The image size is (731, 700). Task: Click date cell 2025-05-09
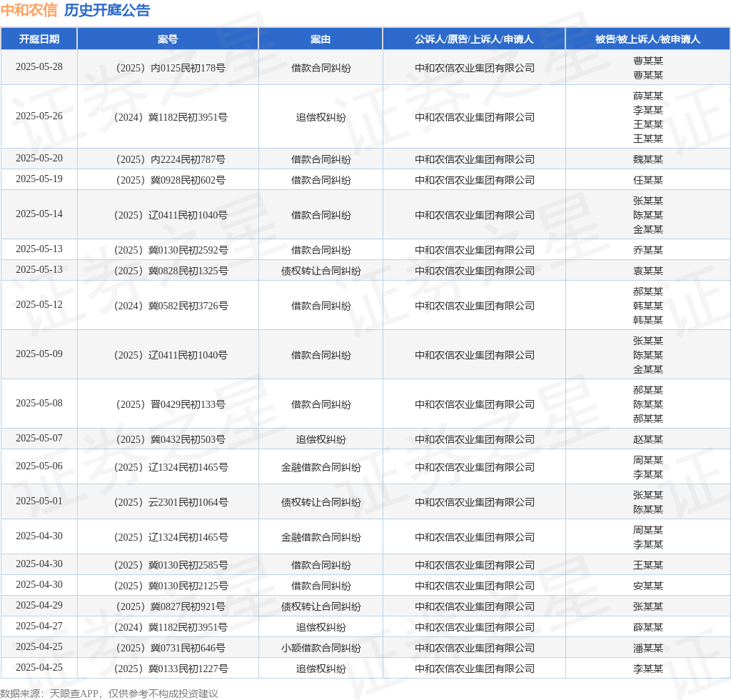(x=39, y=354)
